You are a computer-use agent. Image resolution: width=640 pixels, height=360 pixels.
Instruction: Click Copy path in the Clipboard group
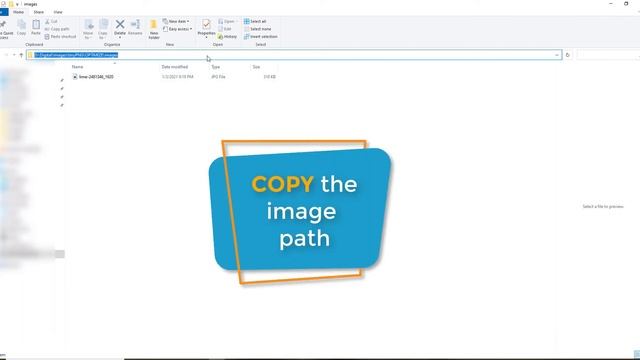click(57, 29)
